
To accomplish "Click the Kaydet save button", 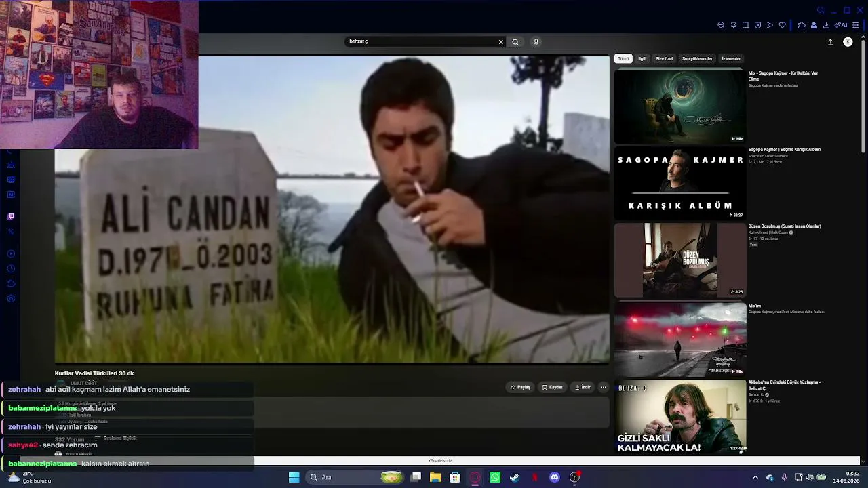I will (x=552, y=388).
